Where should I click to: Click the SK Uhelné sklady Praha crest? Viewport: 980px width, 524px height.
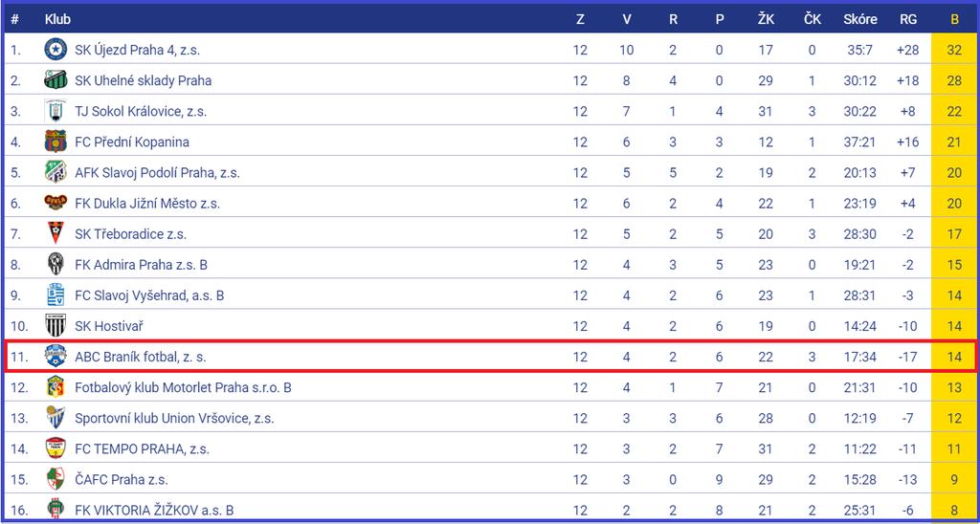coord(56,80)
